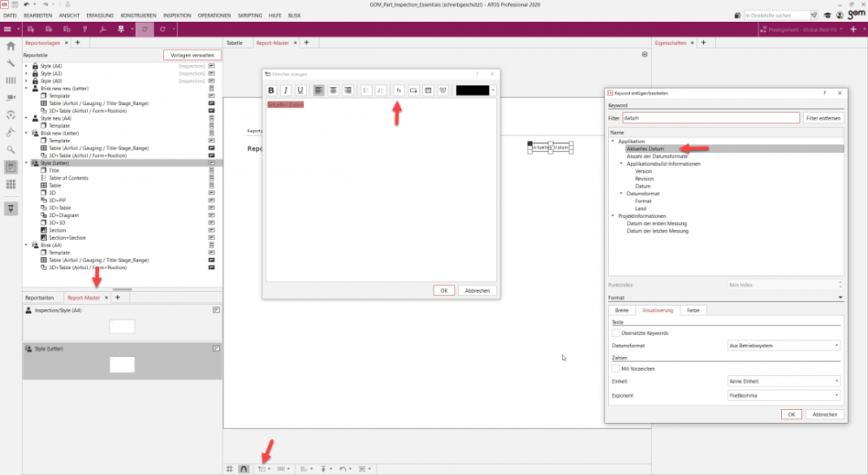868x475 pixels.
Task: Select the magnifier inspection icon in sidebar
Action: 10,149
